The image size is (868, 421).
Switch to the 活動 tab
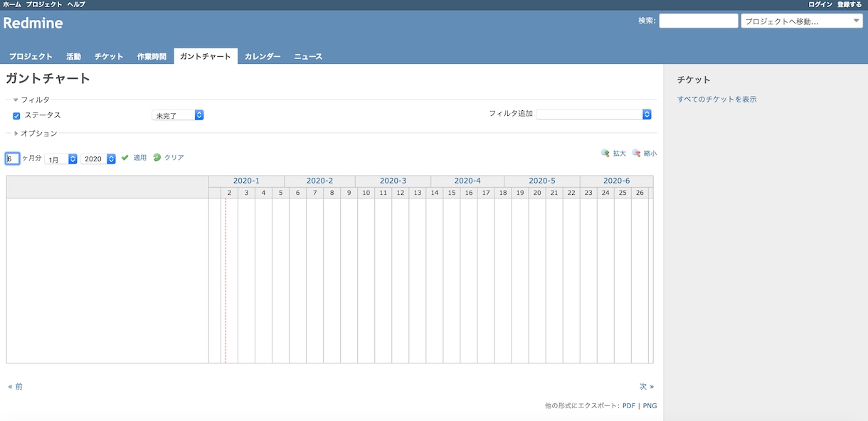click(73, 56)
